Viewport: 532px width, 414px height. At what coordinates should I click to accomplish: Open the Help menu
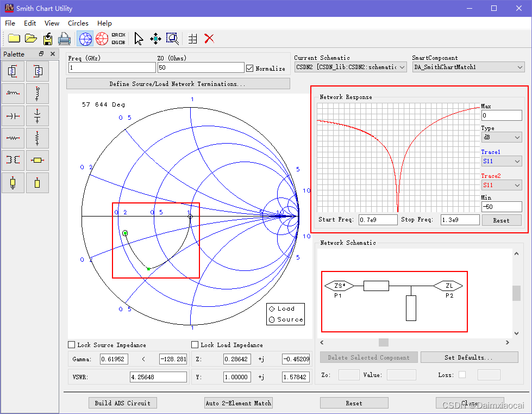point(104,23)
